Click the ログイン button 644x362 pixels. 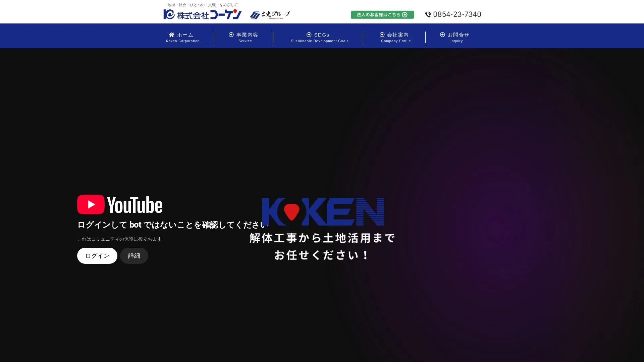pos(97,256)
